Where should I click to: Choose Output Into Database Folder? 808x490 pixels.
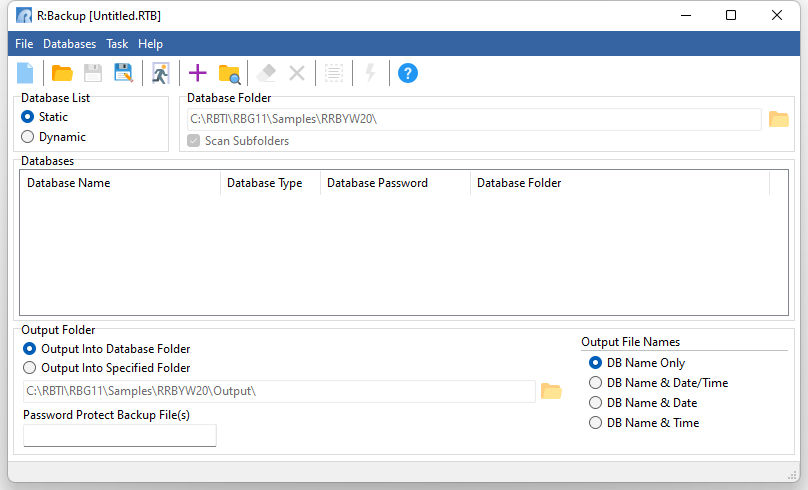click(x=107, y=349)
